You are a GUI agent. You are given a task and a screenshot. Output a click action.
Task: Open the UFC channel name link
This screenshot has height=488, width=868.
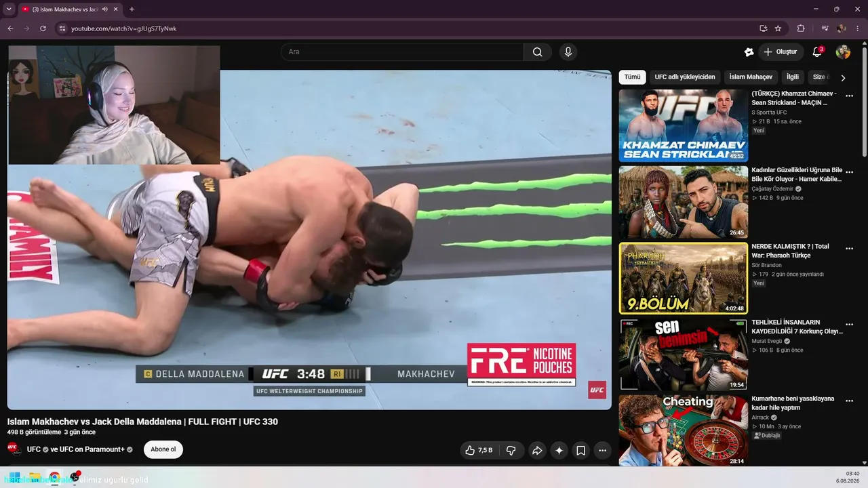click(34, 449)
